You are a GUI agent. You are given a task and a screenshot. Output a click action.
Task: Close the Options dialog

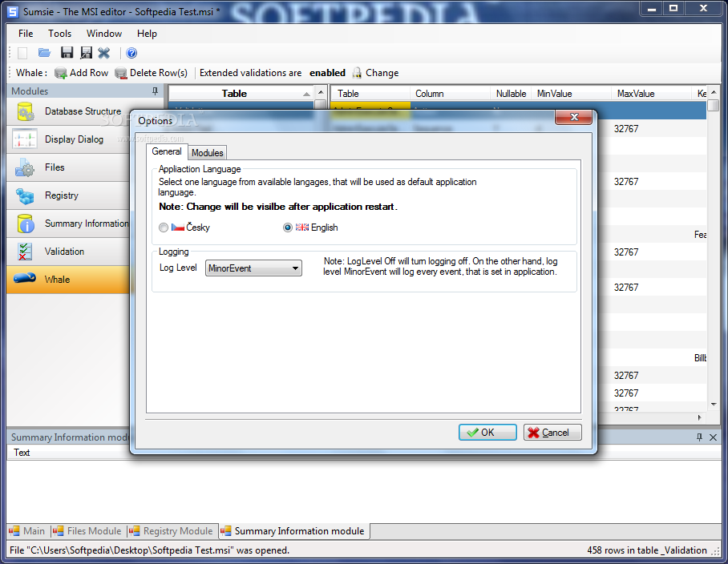[x=574, y=117]
